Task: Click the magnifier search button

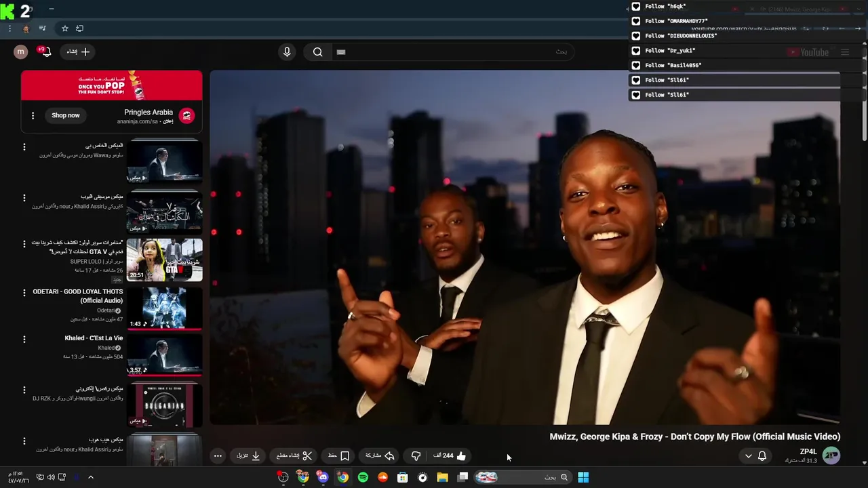Action: pos(317,52)
